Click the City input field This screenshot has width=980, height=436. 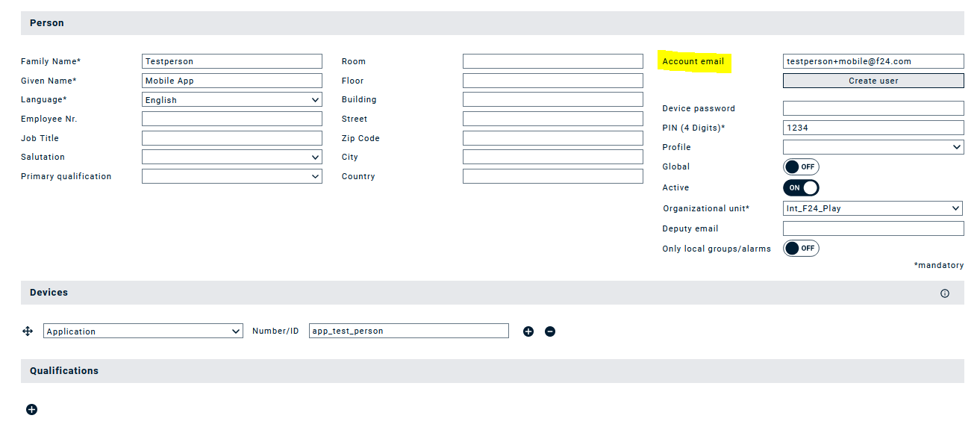click(553, 157)
